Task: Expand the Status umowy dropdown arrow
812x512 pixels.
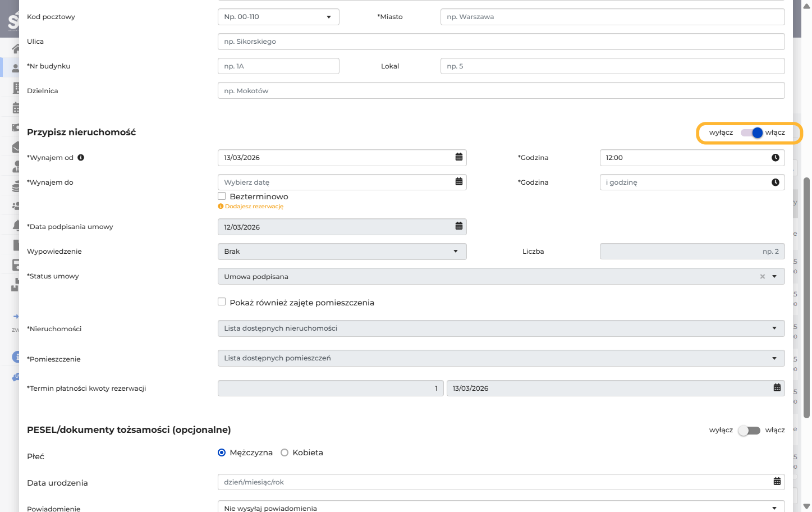Action: [774, 277]
